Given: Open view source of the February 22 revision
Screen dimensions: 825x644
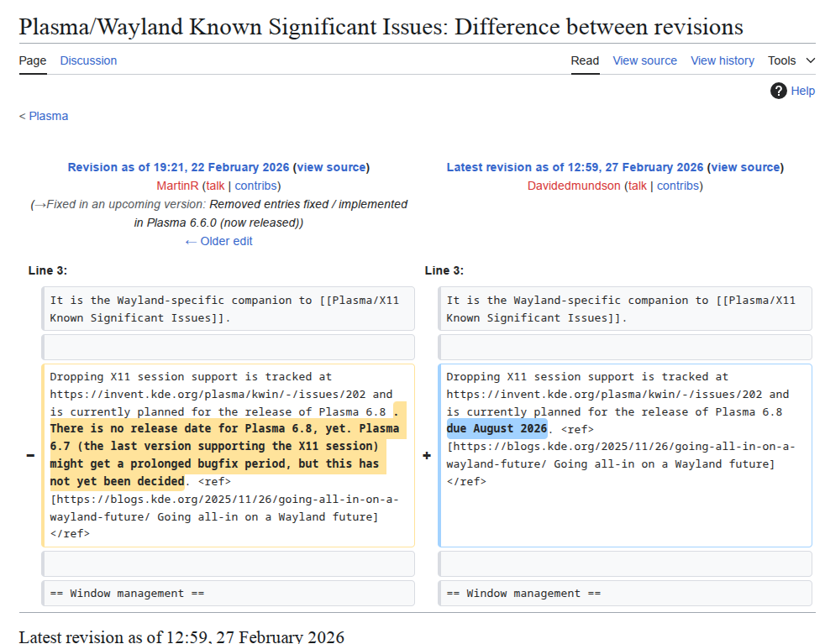Looking at the screenshot, I should [x=332, y=167].
